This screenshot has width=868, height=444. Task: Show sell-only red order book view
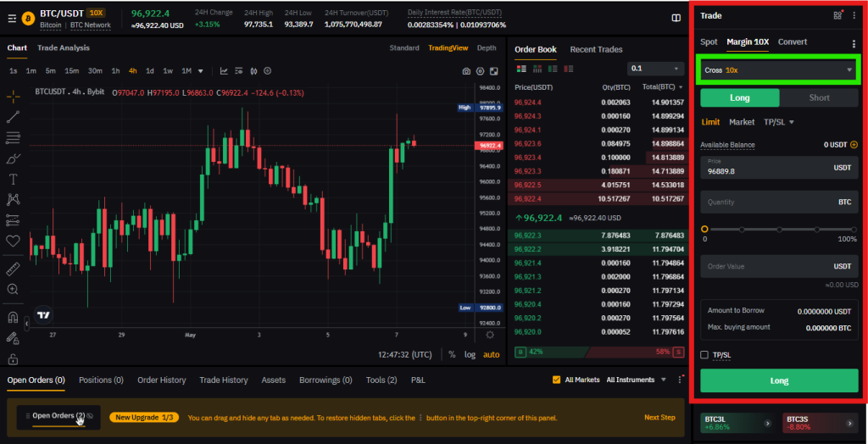click(x=568, y=69)
